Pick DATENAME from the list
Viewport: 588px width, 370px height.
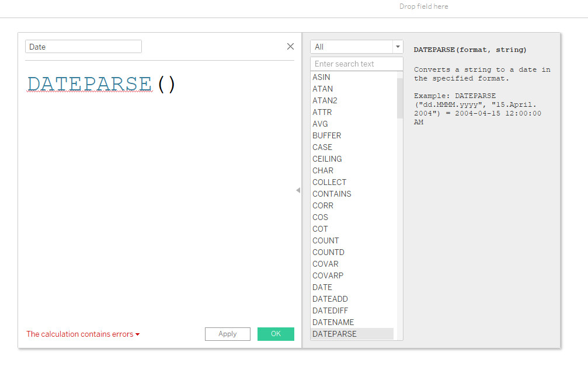[333, 322]
